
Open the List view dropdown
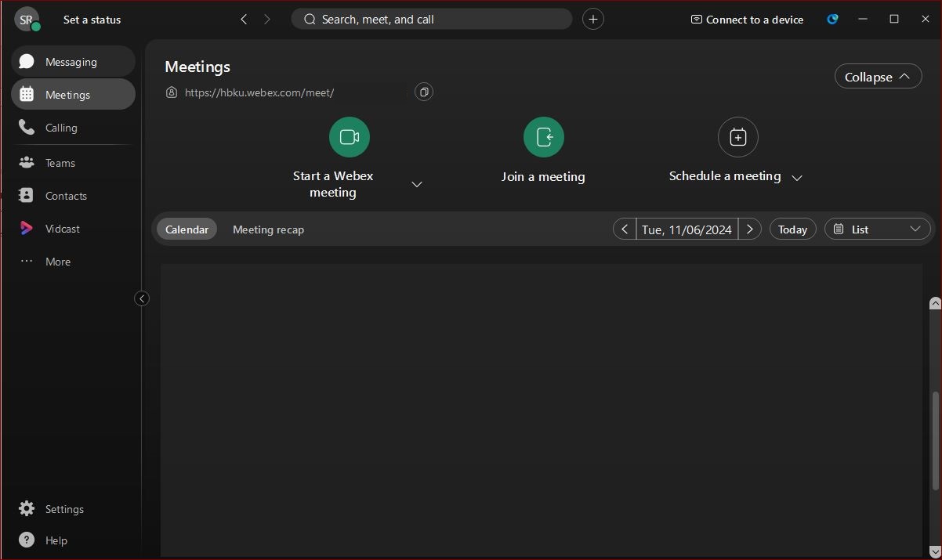(877, 229)
